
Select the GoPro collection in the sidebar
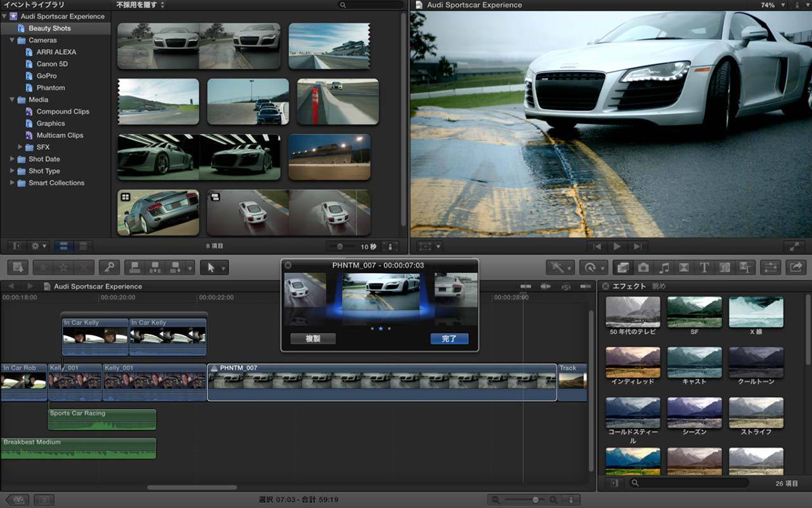(46, 76)
